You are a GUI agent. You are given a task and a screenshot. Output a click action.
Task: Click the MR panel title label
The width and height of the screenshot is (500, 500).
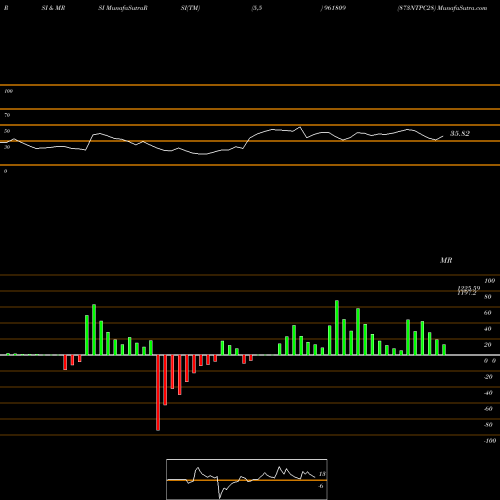pos(446,260)
